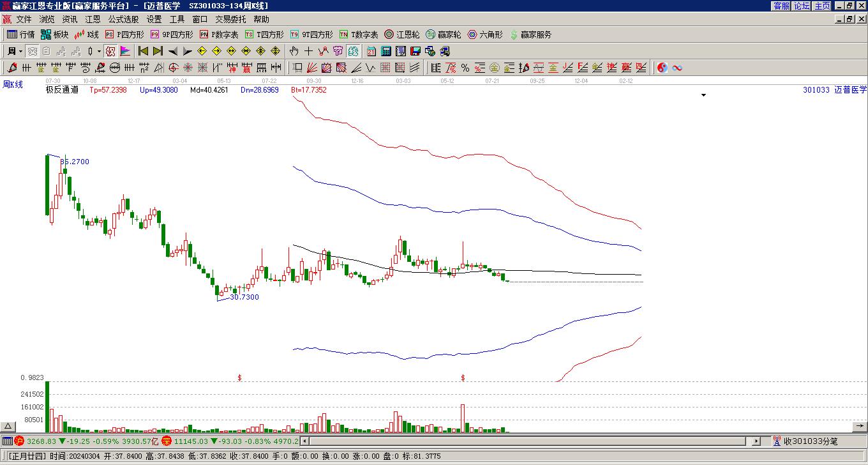Click the colored flag icon
Screen dimensions: 868x465
[x=125, y=51]
